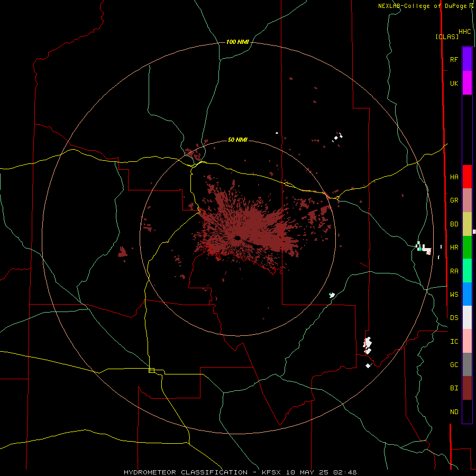
Task: Click the magenta UK legend swatch
Action: point(467,83)
